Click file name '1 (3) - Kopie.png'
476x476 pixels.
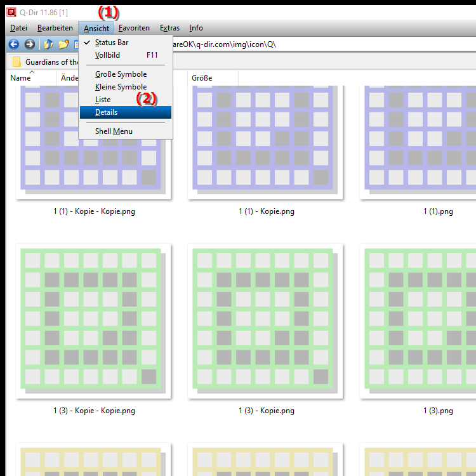tap(266, 411)
